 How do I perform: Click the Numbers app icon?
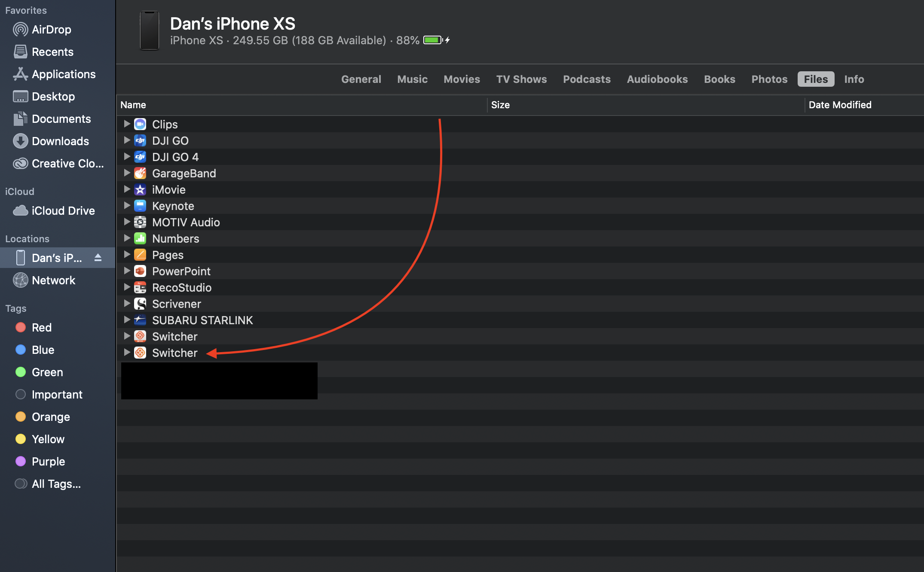pyautogui.click(x=140, y=238)
